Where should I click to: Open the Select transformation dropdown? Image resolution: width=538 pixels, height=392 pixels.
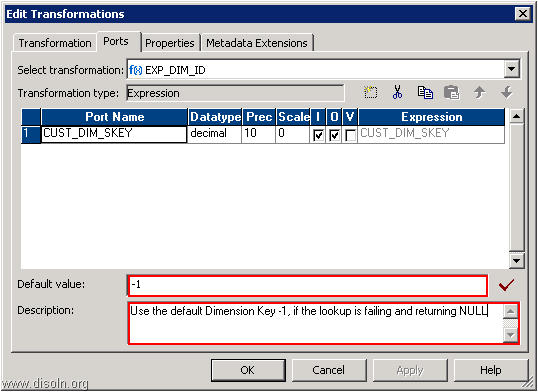pos(511,70)
